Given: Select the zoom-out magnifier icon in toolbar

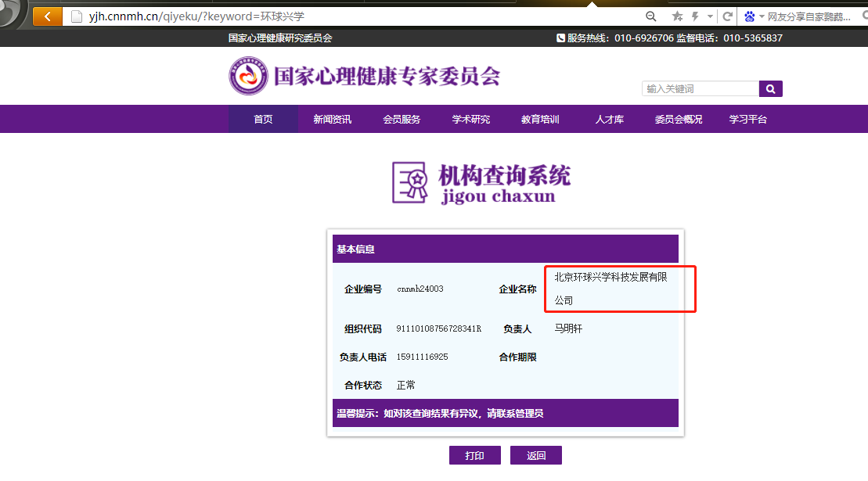Looking at the screenshot, I should pyautogui.click(x=650, y=16).
